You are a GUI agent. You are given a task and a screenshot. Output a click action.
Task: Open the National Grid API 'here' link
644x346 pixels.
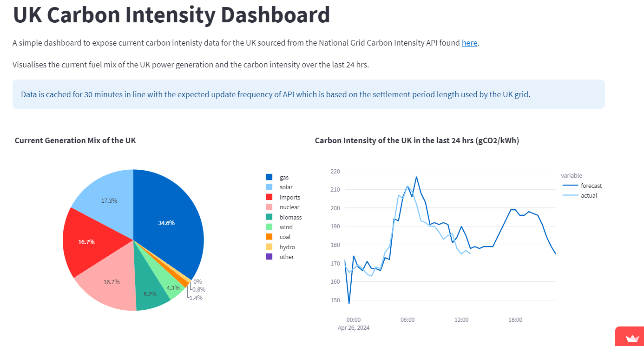[469, 43]
